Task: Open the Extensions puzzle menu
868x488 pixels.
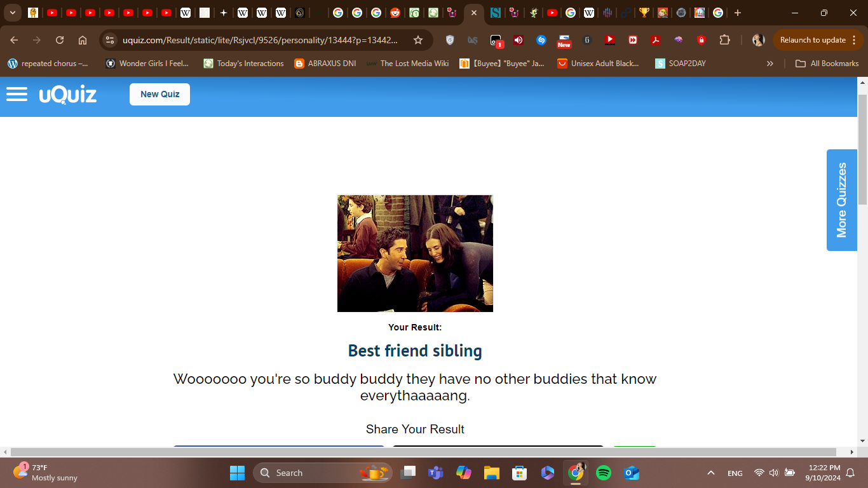Action: (724, 40)
